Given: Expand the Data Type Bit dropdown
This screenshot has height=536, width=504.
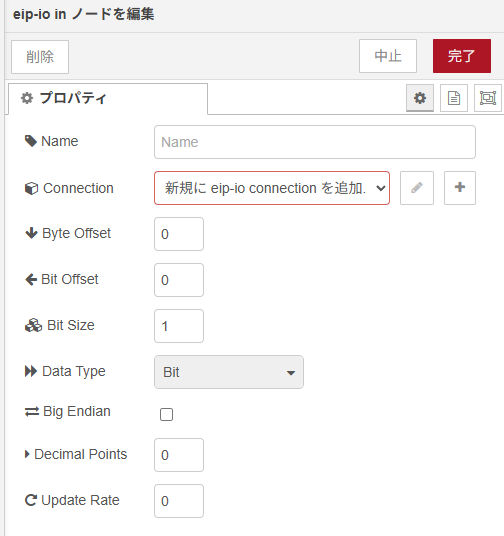Looking at the screenshot, I should [229, 372].
